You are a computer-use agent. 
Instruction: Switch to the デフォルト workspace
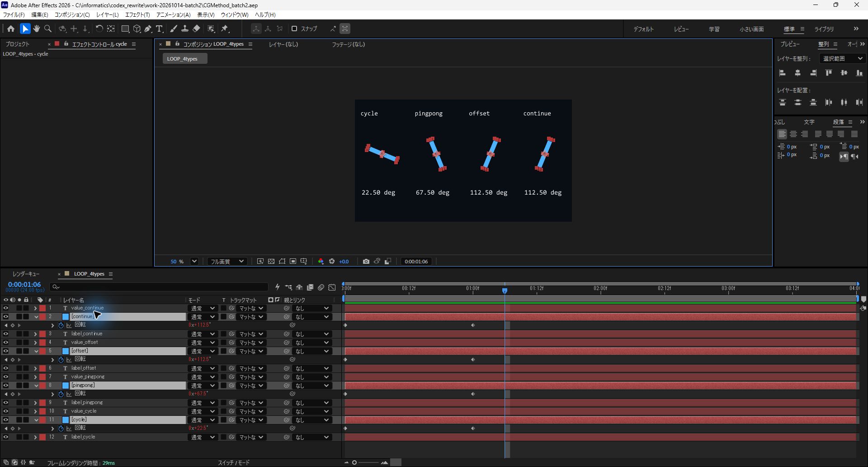(x=643, y=29)
